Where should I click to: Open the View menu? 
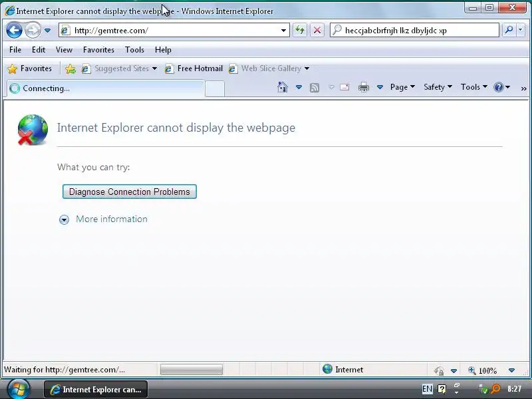tap(64, 50)
